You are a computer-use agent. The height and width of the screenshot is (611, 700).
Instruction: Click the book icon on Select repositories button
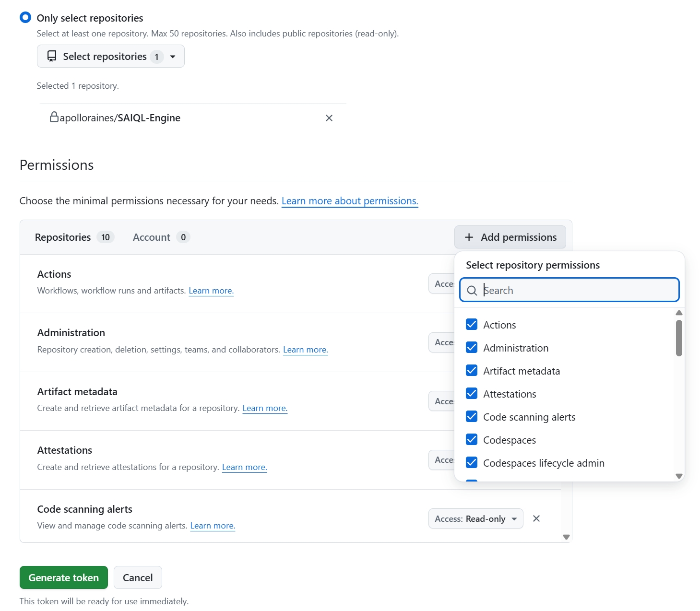(51, 56)
